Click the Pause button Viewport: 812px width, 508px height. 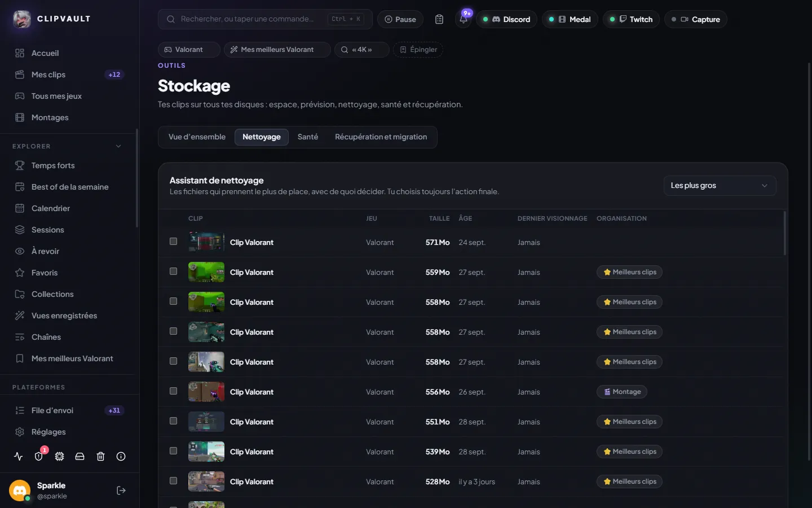tap(400, 19)
